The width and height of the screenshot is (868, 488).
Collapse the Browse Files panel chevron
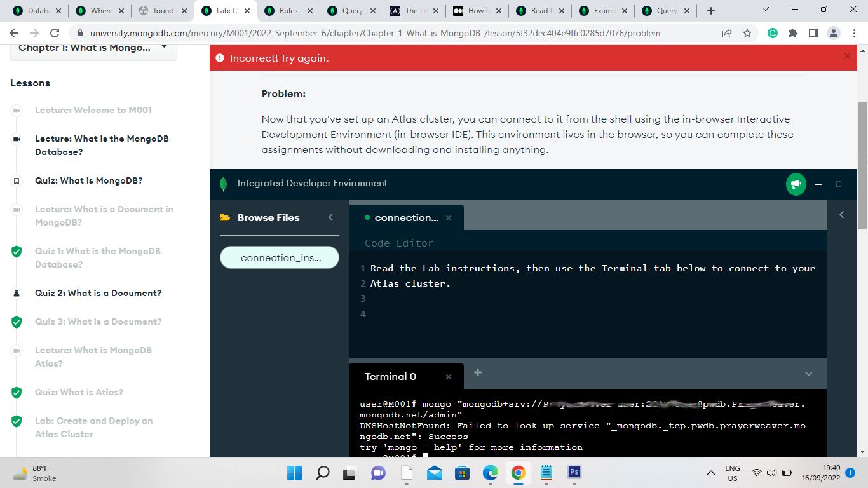click(330, 217)
